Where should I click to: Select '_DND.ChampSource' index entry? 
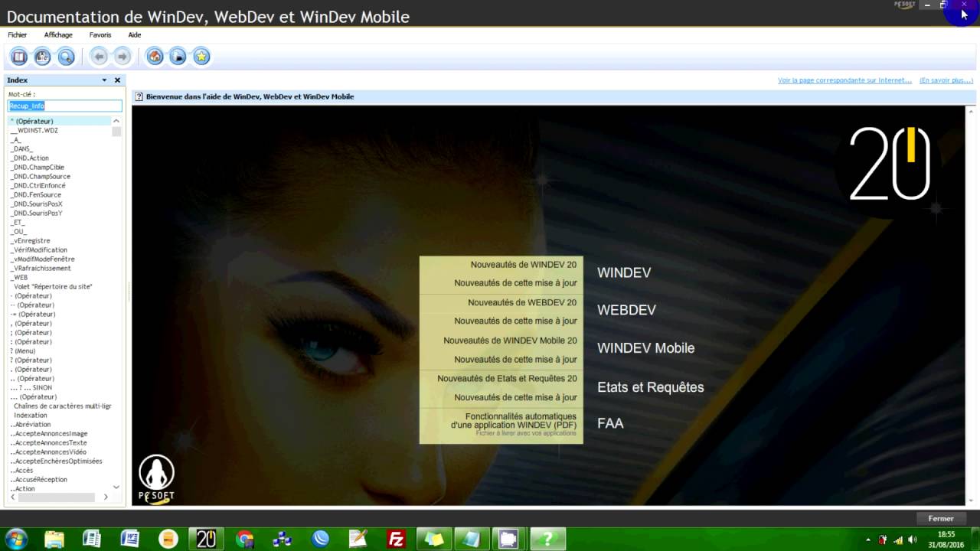[40, 176]
